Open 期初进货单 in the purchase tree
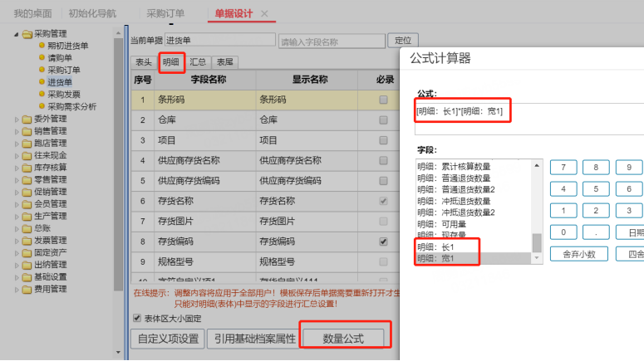This screenshot has height=361, width=644. 68,46
